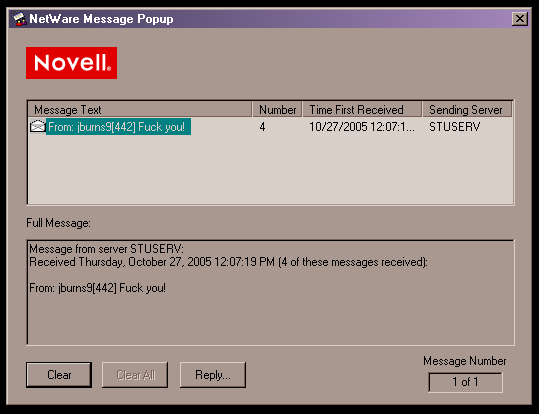539x414 pixels.
Task: Click the message count cell showing 4
Action: coord(262,127)
